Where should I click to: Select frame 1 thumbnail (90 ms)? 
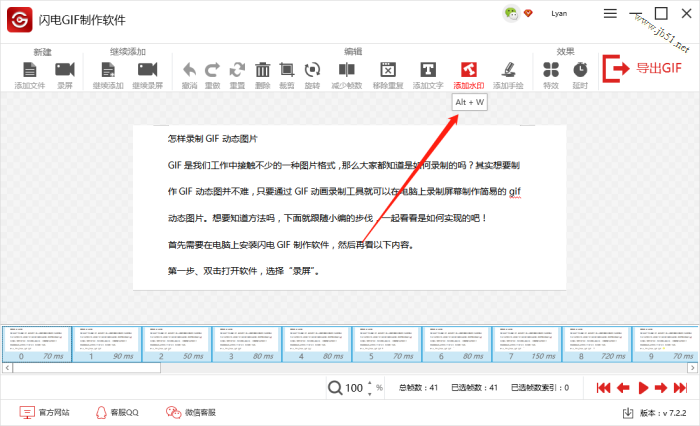[107, 344]
